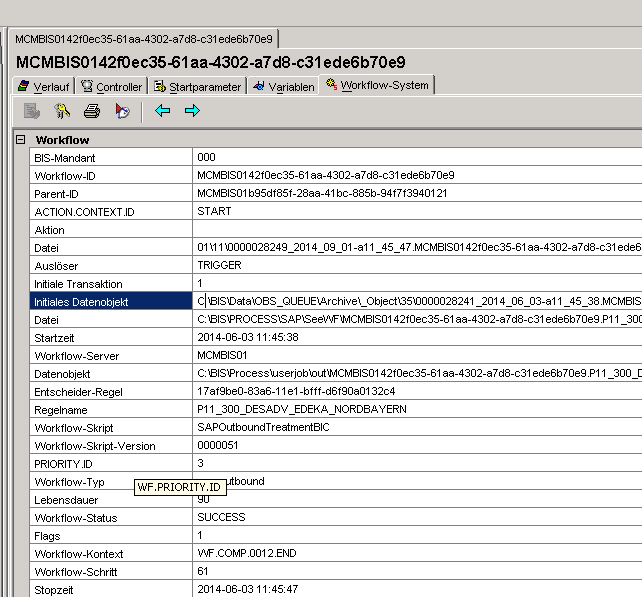The width and height of the screenshot is (642, 597).
Task: Click the printer icon in toolbar
Action: (92, 111)
